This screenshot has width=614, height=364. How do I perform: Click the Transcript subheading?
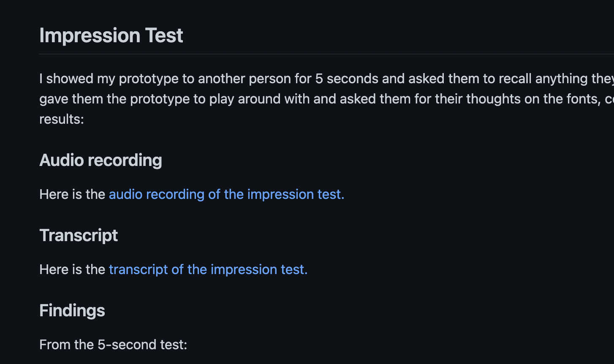(x=79, y=236)
